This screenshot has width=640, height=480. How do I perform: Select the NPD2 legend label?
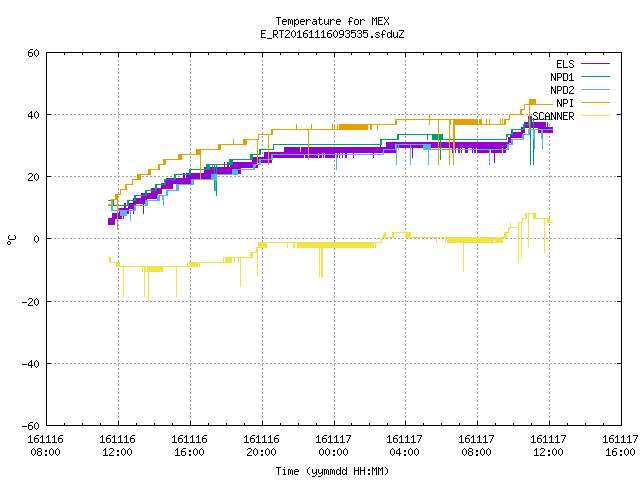(x=562, y=90)
